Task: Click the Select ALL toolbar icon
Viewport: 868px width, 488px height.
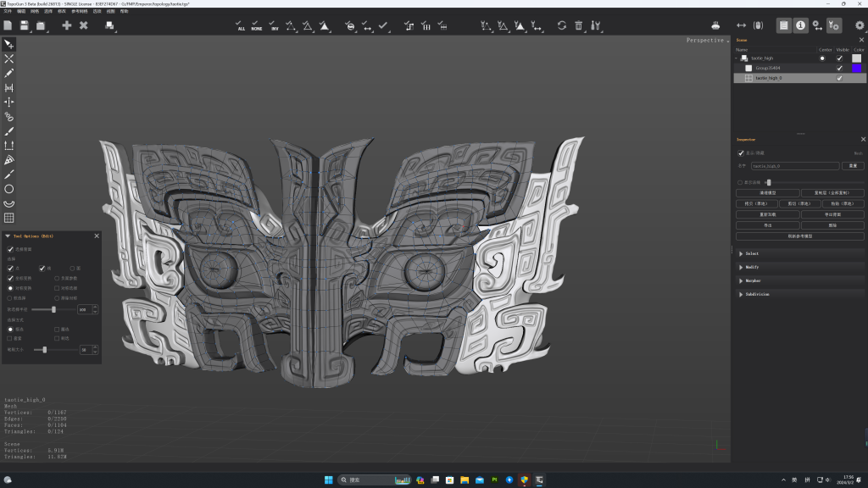Action: (x=240, y=25)
